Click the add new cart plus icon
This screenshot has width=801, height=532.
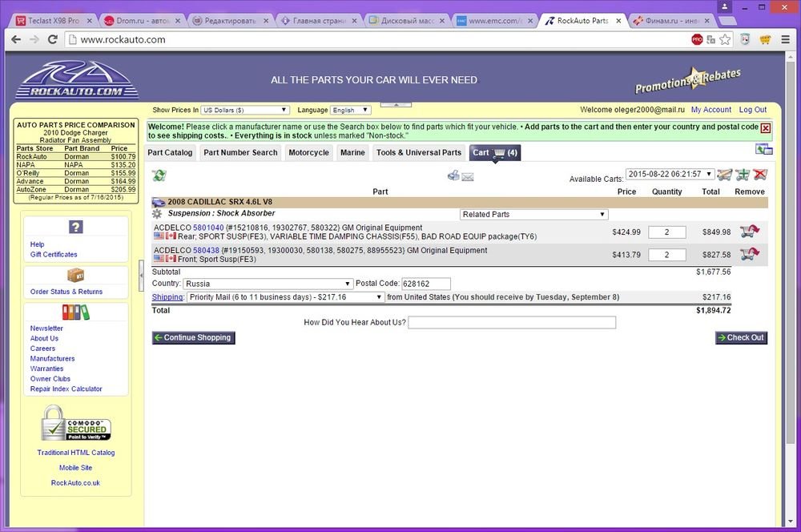[743, 175]
